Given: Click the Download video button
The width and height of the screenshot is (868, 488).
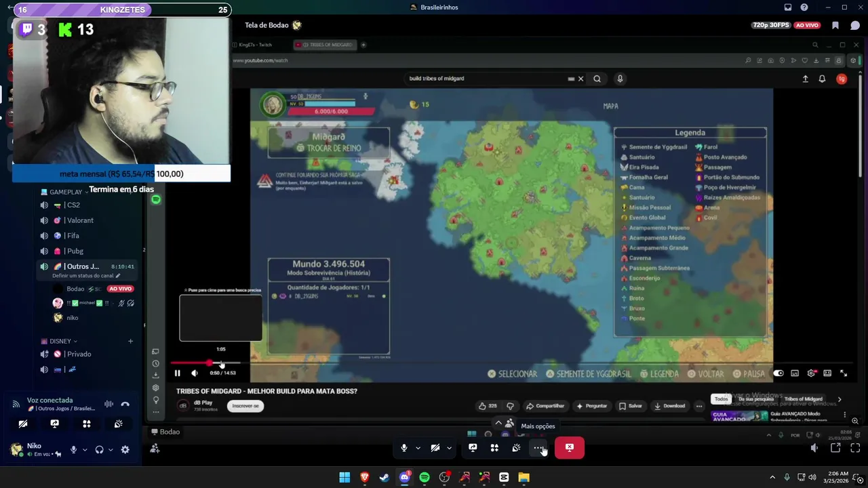Looking at the screenshot, I should [x=669, y=406].
